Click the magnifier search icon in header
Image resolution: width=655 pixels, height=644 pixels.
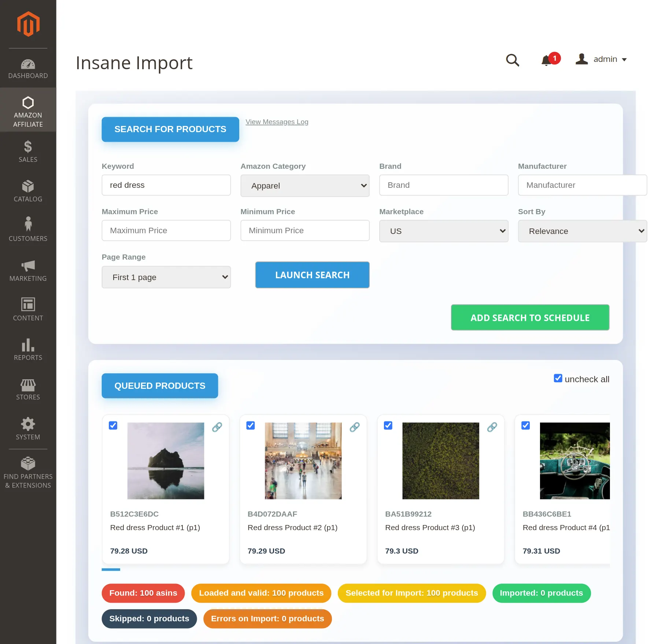click(512, 60)
